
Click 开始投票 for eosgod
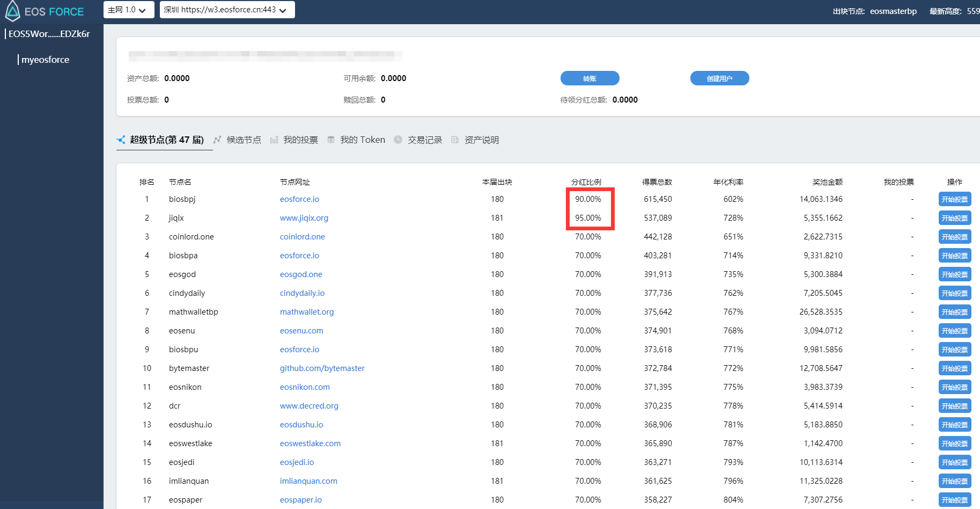pyautogui.click(x=955, y=274)
